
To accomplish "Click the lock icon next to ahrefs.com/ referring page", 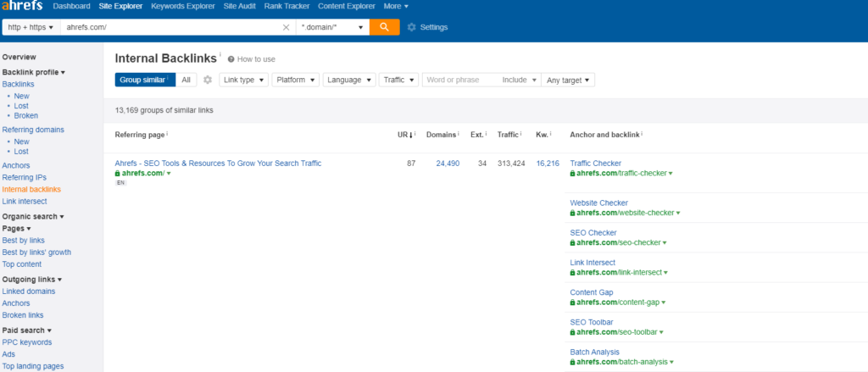I will click(117, 173).
